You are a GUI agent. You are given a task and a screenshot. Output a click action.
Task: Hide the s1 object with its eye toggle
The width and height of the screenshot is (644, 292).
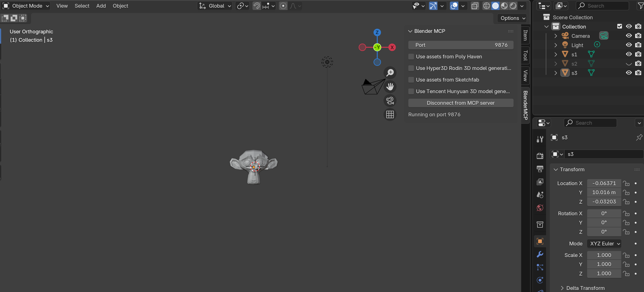click(629, 54)
